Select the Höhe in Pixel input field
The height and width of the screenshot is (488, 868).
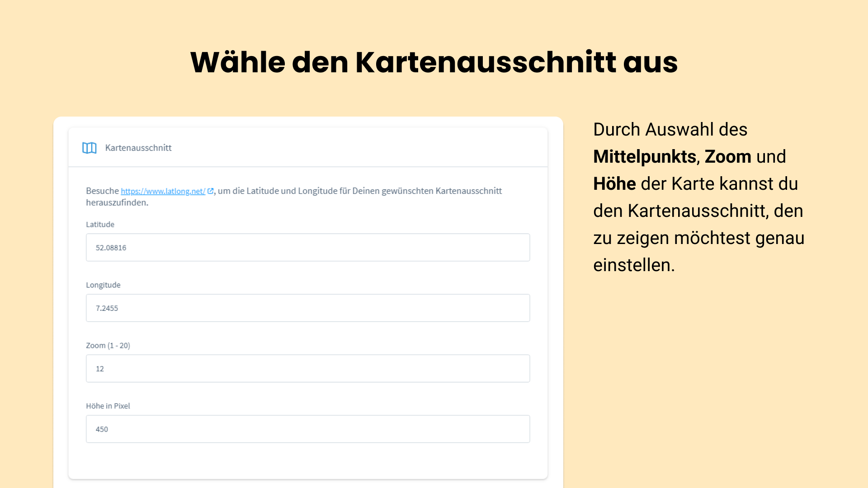pos(307,429)
